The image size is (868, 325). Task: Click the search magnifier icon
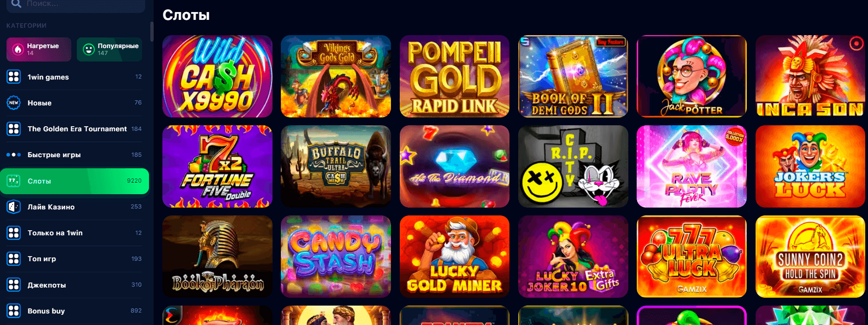(x=16, y=4)
